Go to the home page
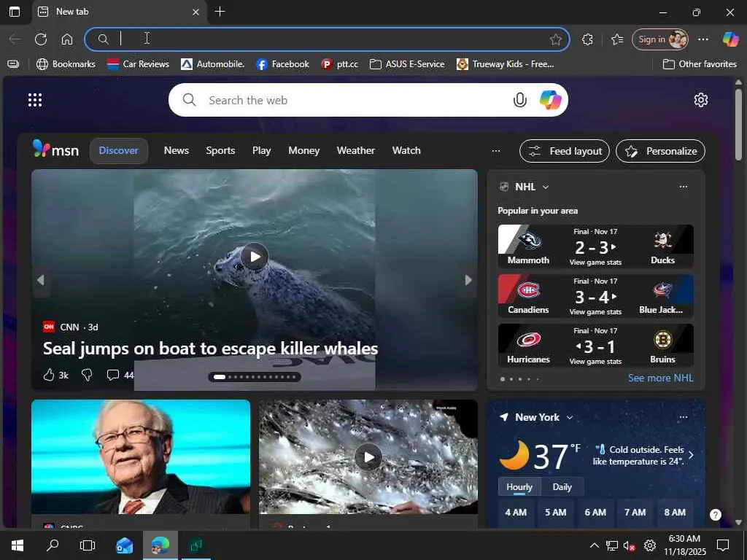The image size is (747, 560). 67,39
